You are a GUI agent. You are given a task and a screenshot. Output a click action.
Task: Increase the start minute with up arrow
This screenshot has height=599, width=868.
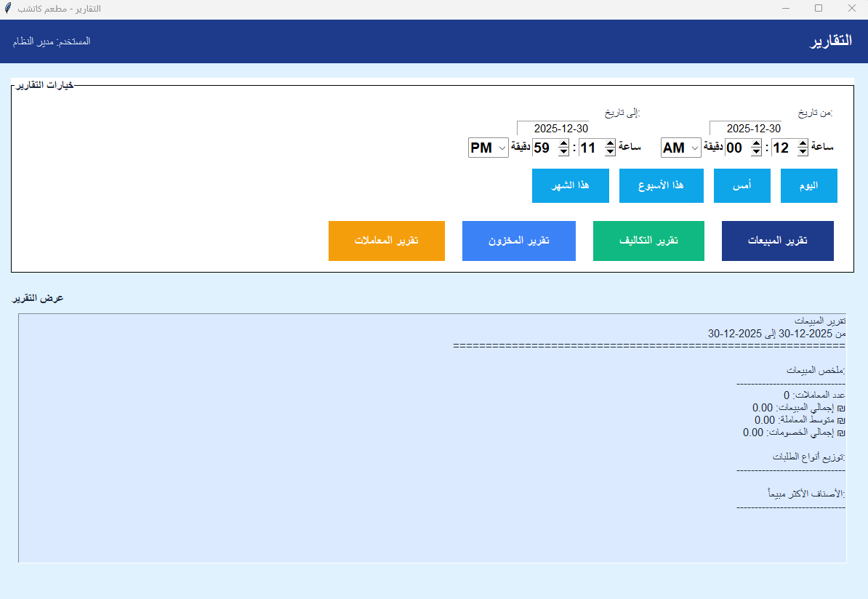[756, 144]
